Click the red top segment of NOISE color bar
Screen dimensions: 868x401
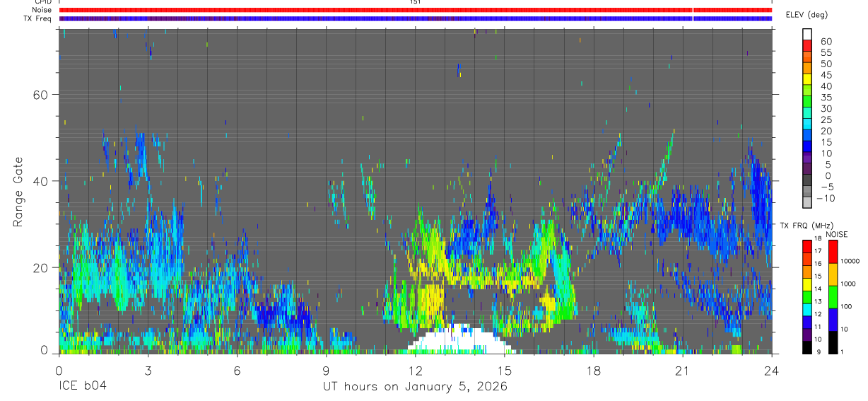click(x=834, y=252)
